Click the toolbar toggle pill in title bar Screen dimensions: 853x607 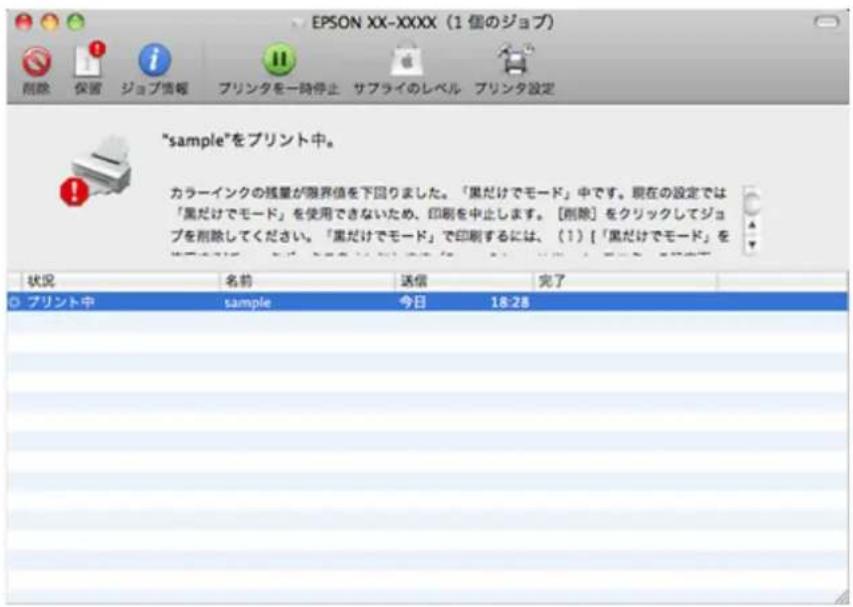826,22
